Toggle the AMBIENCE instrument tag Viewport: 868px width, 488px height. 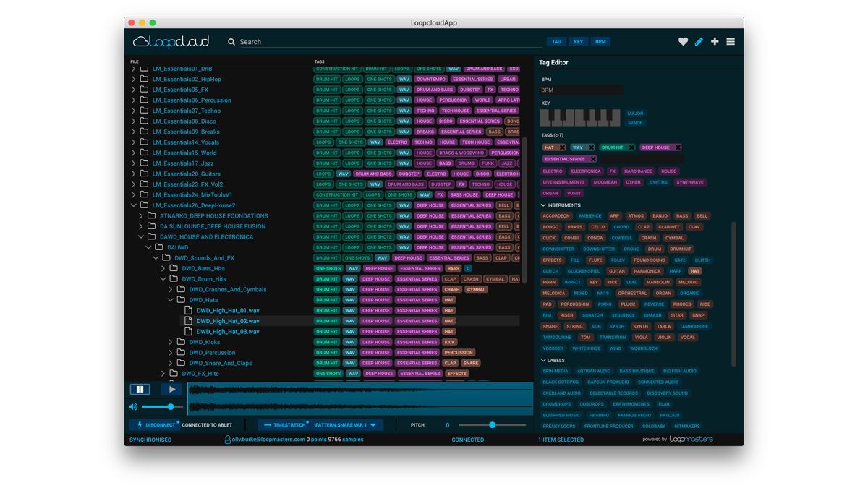click(x=590, y=215)
